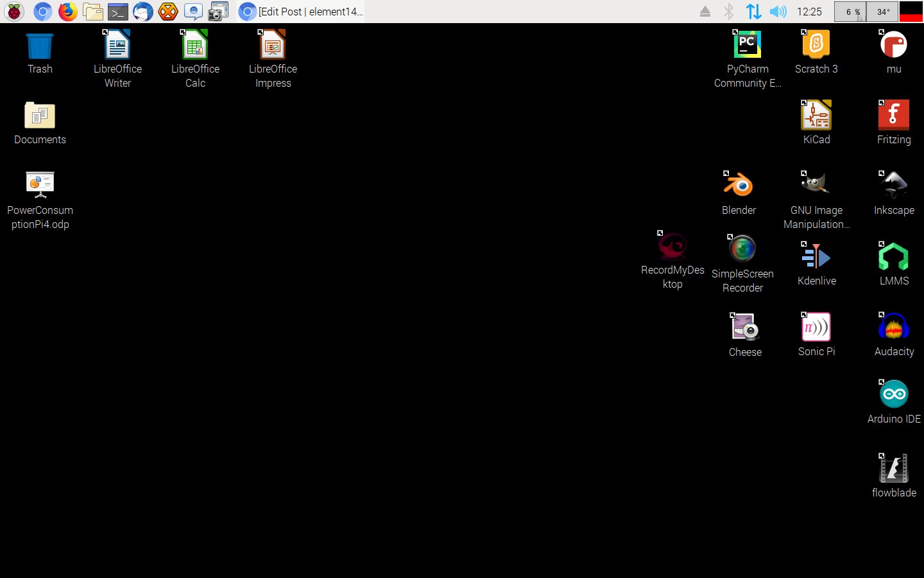Select the KiCad desktop shortcut
The width and height of the screenshot is (924, 578).
click(x=816, y=123)
